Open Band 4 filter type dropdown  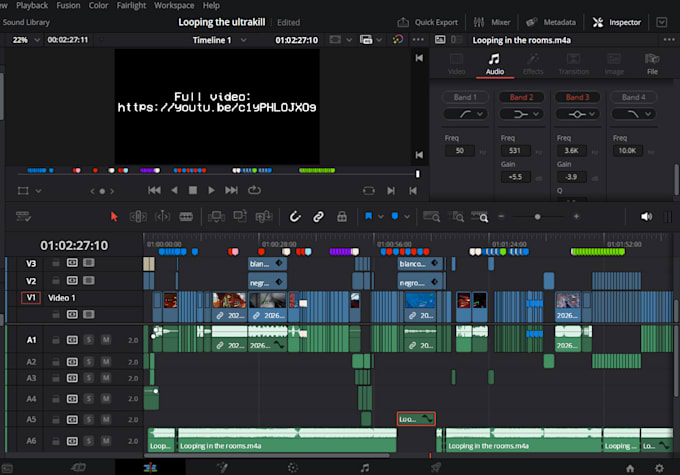633,114
